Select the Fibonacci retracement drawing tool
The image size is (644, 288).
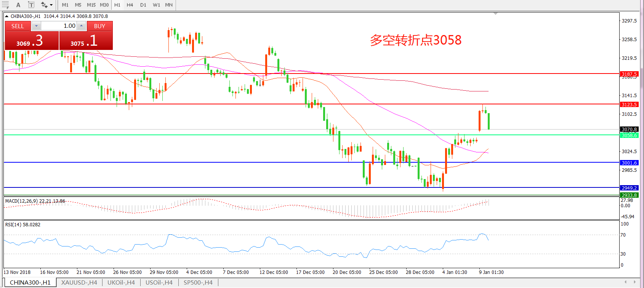5,5
